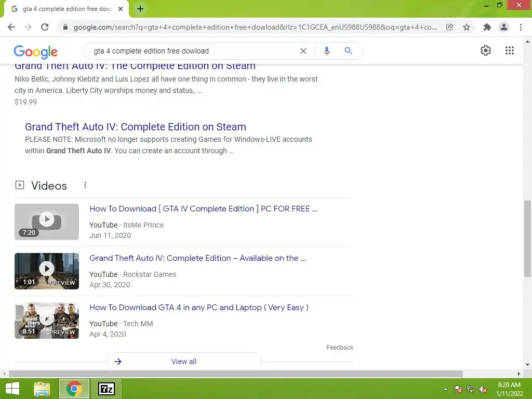Image resolution: width=532 pixels, height=399 pixels.
Task: Click the browser forward arrow
Action: tap(28, 27)
